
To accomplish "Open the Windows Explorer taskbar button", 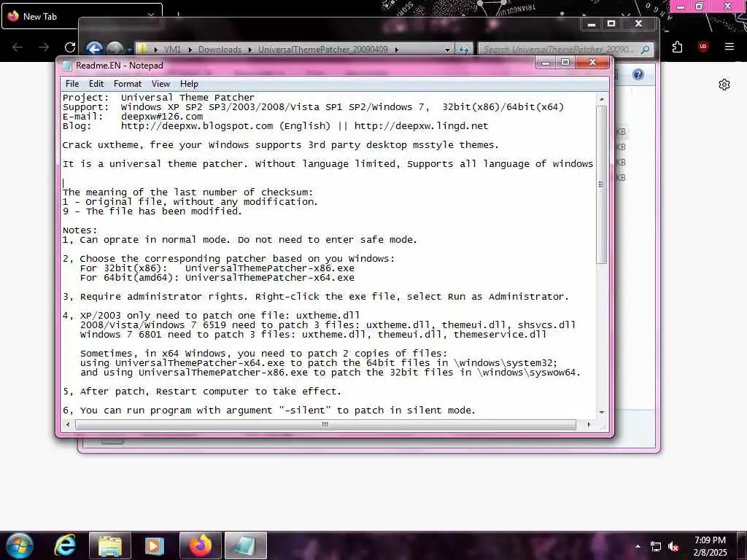I will [110, 545].
